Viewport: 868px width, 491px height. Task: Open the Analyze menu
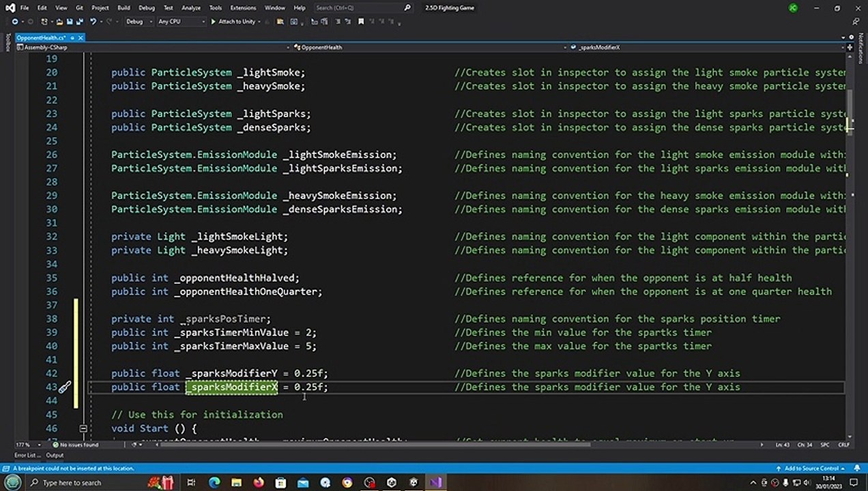point(191,8)
